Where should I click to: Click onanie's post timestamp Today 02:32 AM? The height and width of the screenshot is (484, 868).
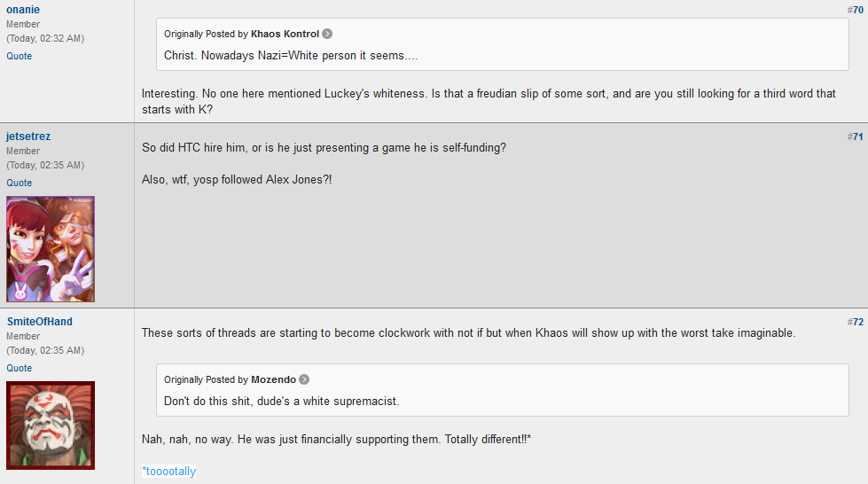click(45, 38)
